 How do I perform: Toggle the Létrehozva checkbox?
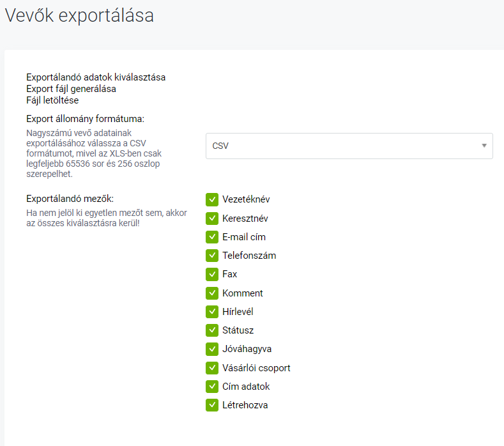click(x=212, y=405)
